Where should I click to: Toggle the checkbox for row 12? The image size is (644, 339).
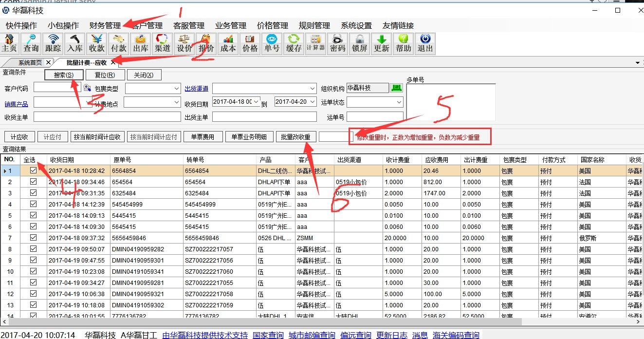point(33,294)
